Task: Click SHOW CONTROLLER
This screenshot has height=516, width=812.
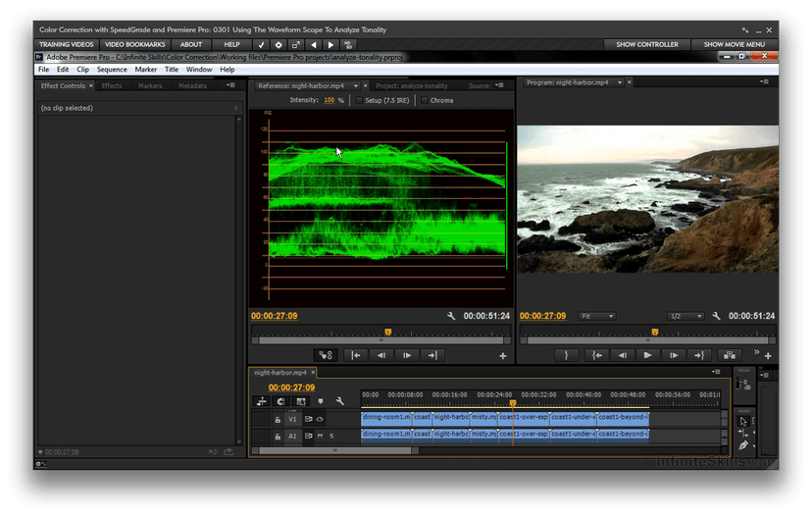Action: pyautogui.click(x=647, y=44)
